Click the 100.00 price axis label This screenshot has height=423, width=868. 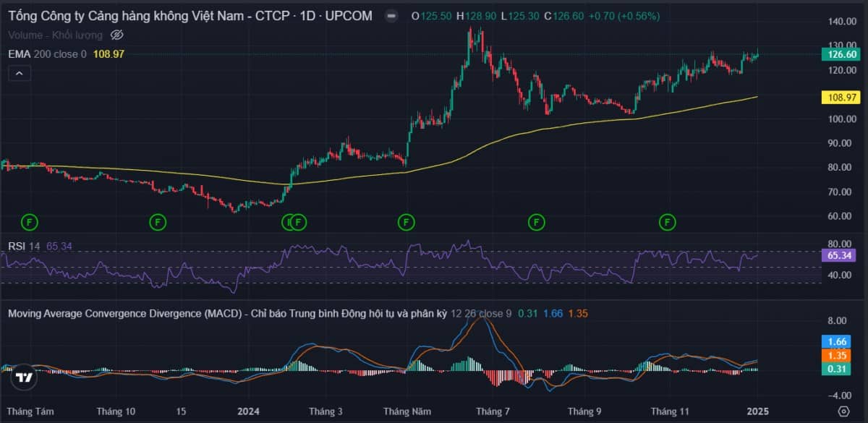tap(842, 119)
